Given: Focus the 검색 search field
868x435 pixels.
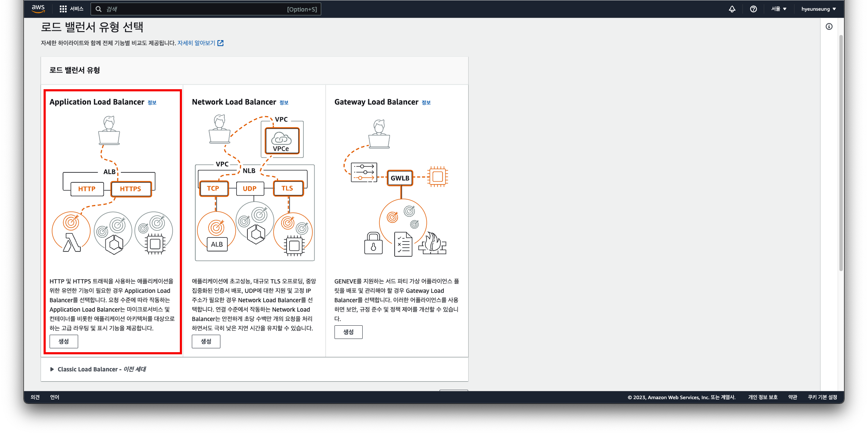Looking at the screenshot, I should click(x=206, y=9).
